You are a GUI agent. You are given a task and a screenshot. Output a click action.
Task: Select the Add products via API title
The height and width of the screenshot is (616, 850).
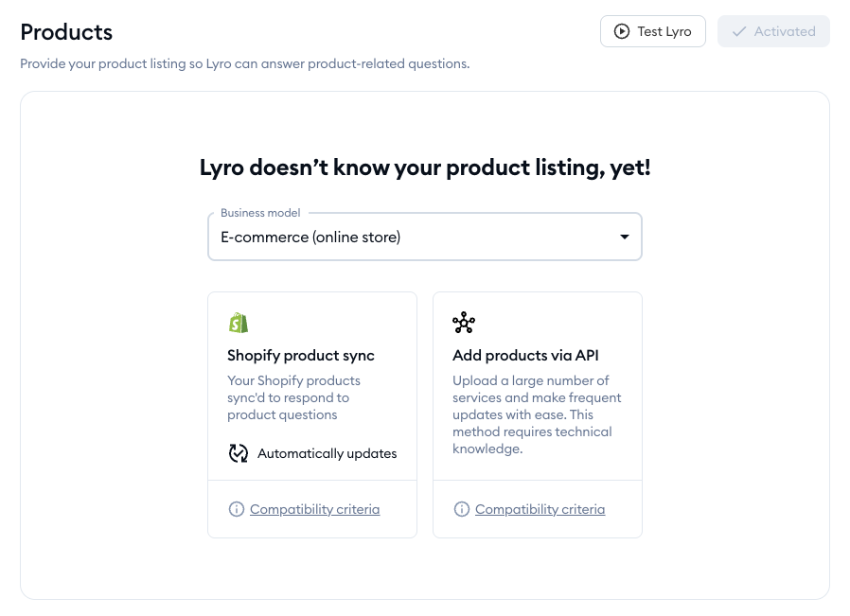point(525,356)
